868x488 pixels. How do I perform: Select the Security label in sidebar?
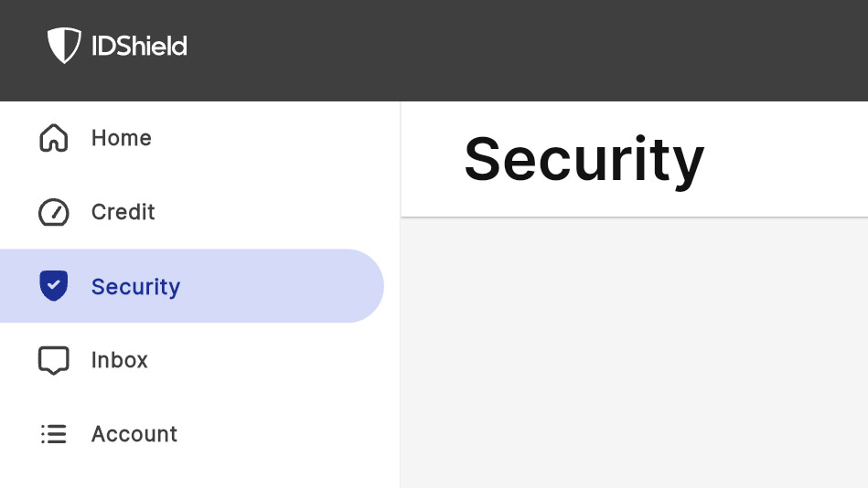(x=135, y=287)
